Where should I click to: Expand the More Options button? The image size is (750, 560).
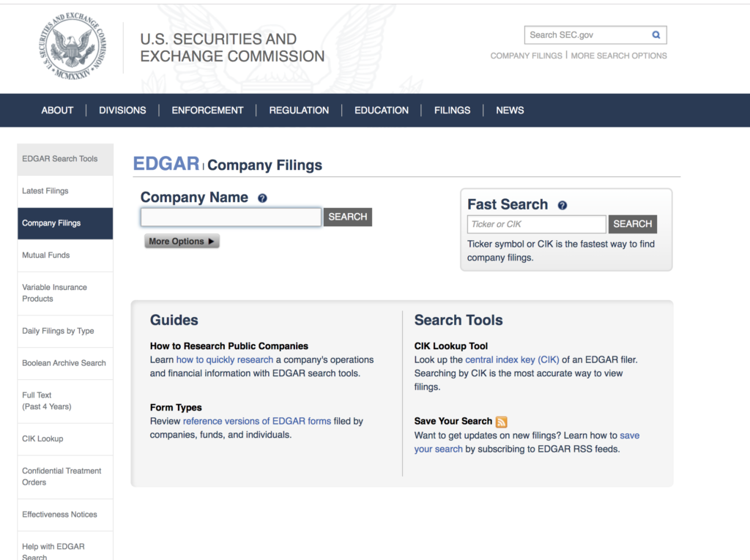(182, 241)
